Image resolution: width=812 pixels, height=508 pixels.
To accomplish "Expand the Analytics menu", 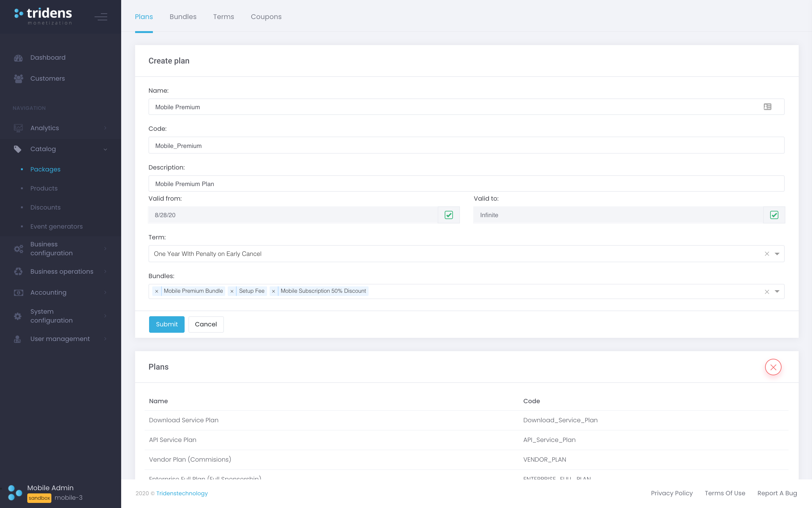I will pyautogui.click(x=105, y=128).
